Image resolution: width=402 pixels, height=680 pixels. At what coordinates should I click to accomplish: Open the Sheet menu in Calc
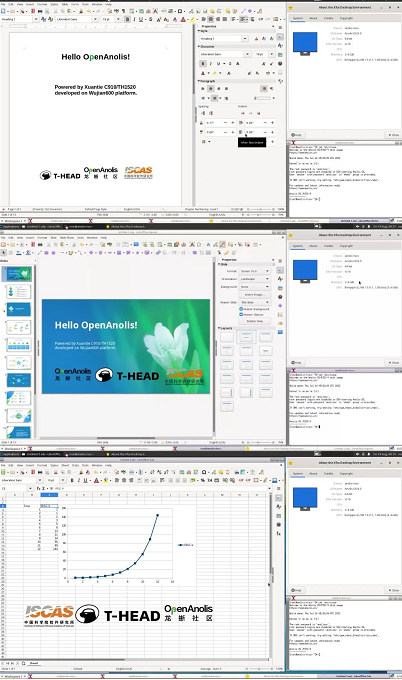[65, 465]
